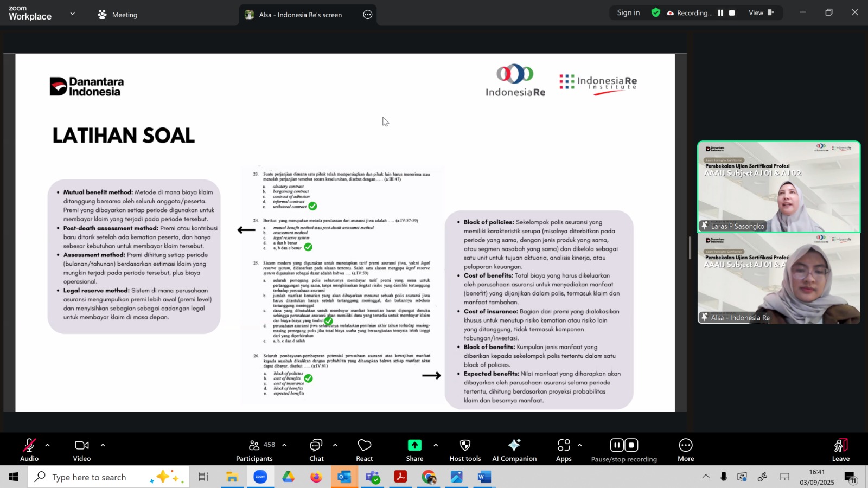Image resolution: width=868 pixels, height=488 pixels.
Task: Open the More options ellipsis
Action: tap(686, 450)
